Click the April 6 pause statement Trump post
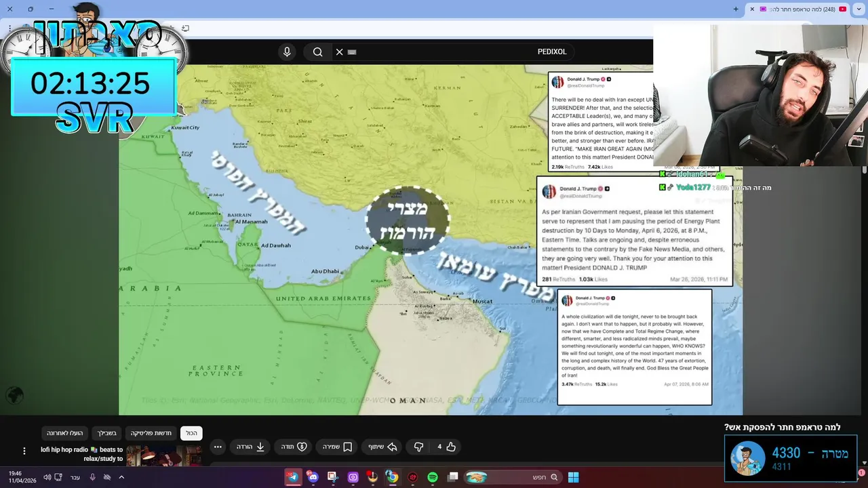The image size is (868, 488). click(635, 232)
